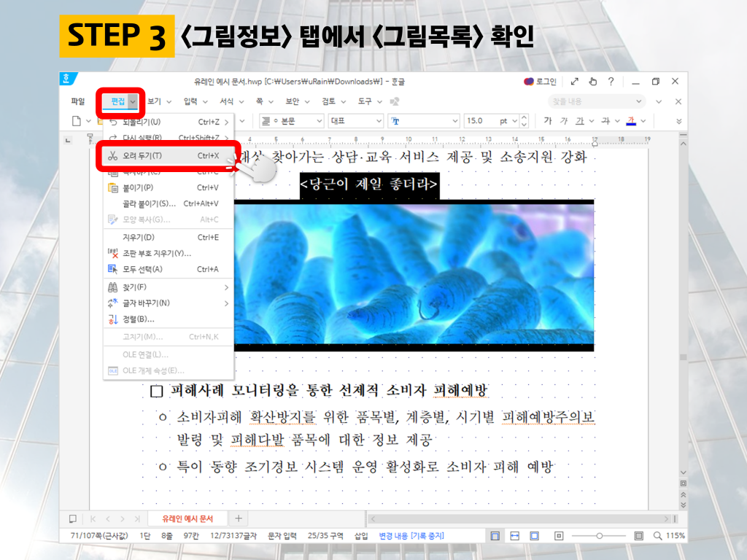Choose 오려 두기(T) cut item

coord(169,156)
